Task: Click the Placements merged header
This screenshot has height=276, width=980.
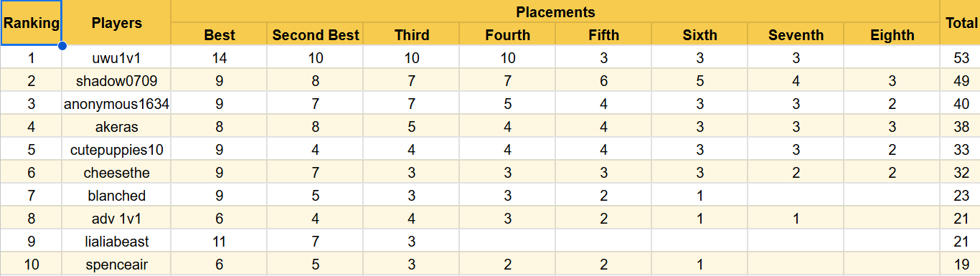Action: coord(555,11)
